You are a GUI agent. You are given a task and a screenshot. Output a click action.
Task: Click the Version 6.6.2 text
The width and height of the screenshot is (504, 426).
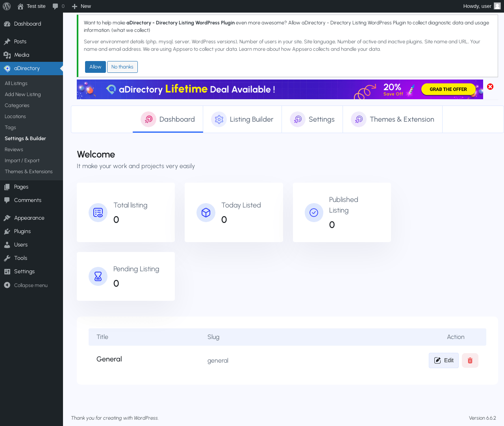point(482,418)
